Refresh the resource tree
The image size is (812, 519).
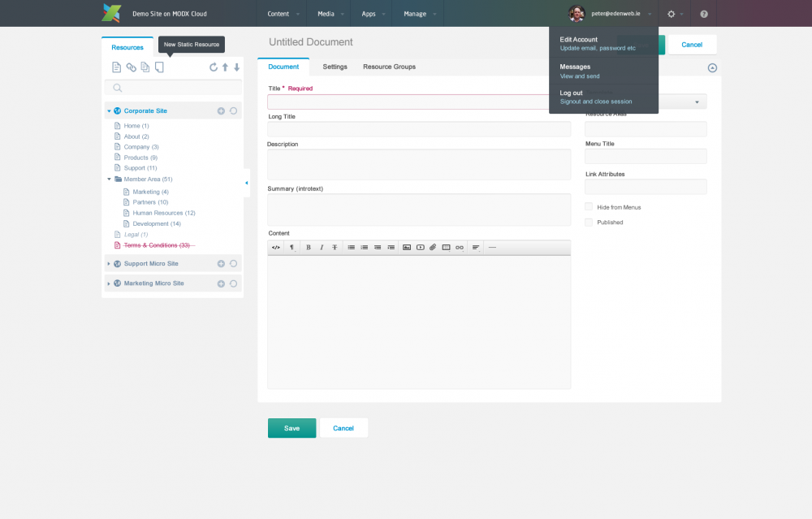click(x=214, y=67)
